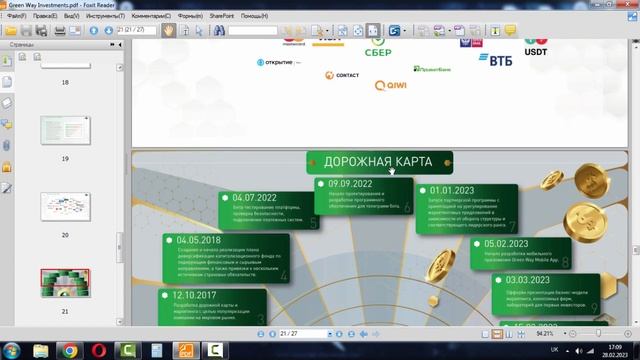This screenshot has width=640, height=360.
Task: Click the binoculars Search icon
Action: 219,31
